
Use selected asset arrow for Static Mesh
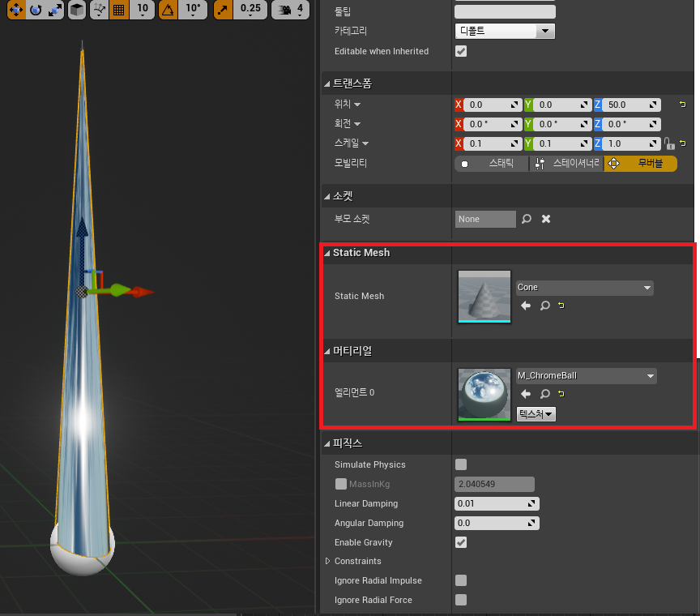[x=526, y=306]
